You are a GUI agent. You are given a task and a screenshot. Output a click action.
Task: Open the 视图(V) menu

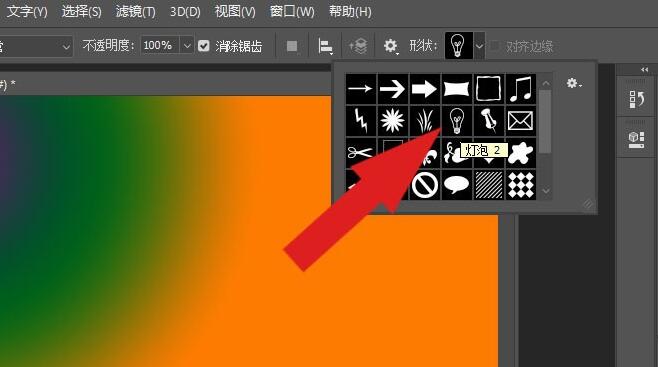click(x=235, y=11)
